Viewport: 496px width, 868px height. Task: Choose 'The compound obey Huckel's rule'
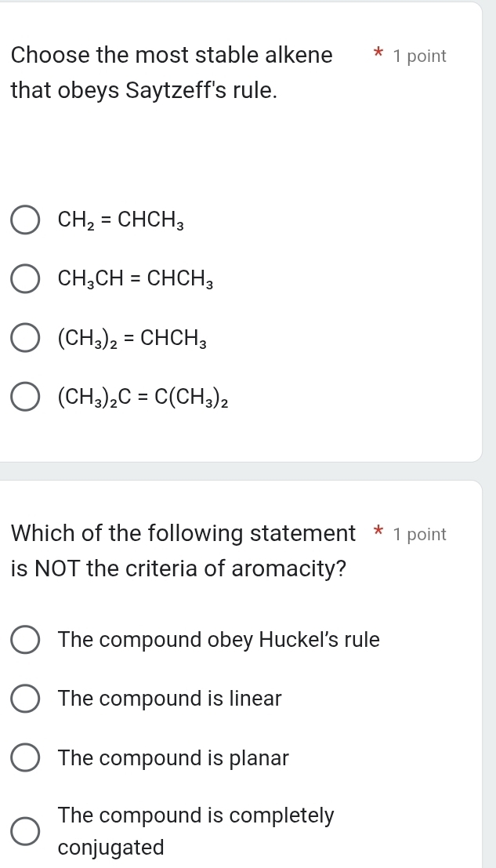[24, 640]
